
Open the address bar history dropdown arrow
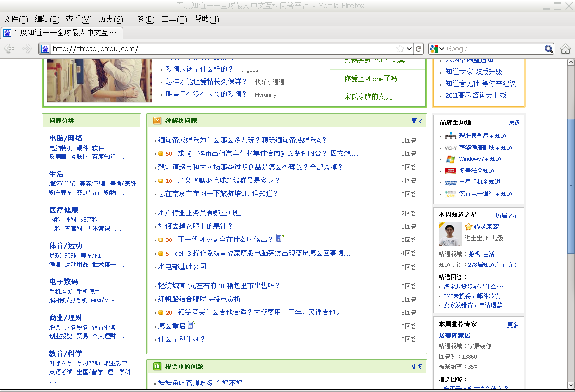point(409,49)
